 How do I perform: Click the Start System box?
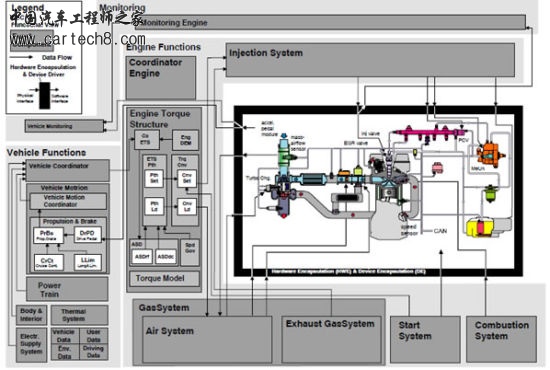coord(425,339)
